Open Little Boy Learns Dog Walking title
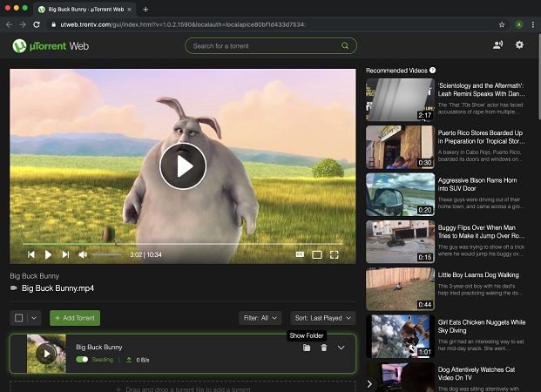Screen dimensions: 541x392 [478, 275]
